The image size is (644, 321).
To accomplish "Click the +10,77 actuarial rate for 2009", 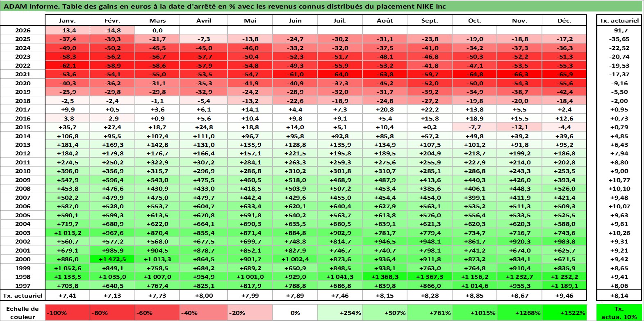I will click(x=619, y=180).
